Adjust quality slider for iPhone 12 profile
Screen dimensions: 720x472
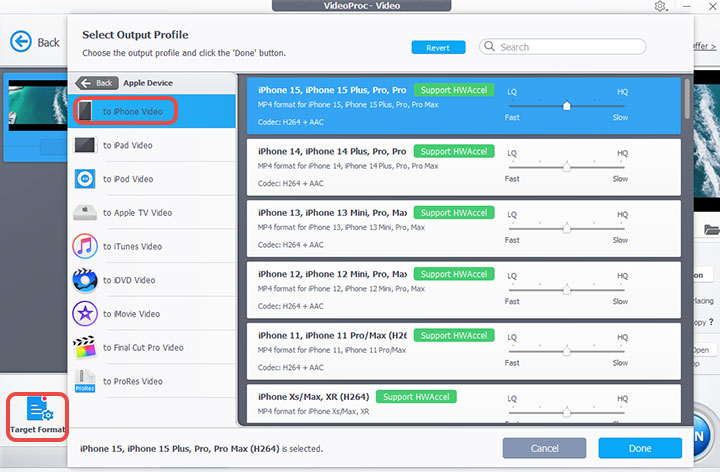[x=567, y=290]
